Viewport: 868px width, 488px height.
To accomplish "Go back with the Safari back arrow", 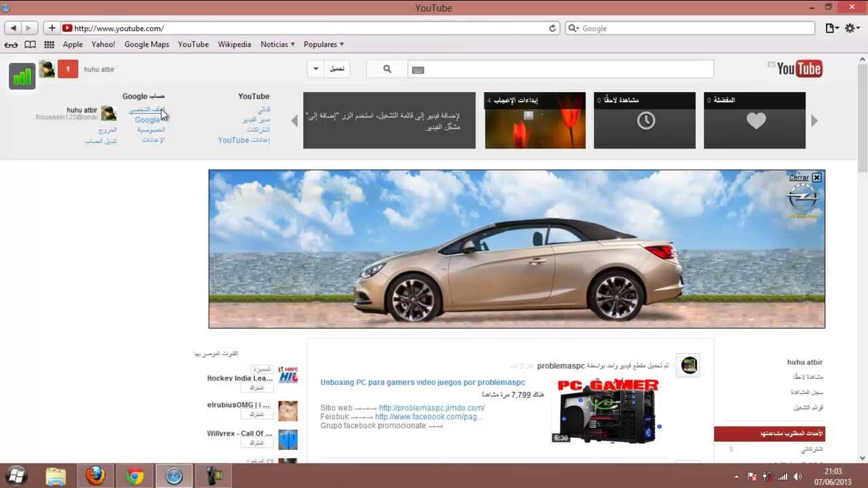I will tap(13, 28).
